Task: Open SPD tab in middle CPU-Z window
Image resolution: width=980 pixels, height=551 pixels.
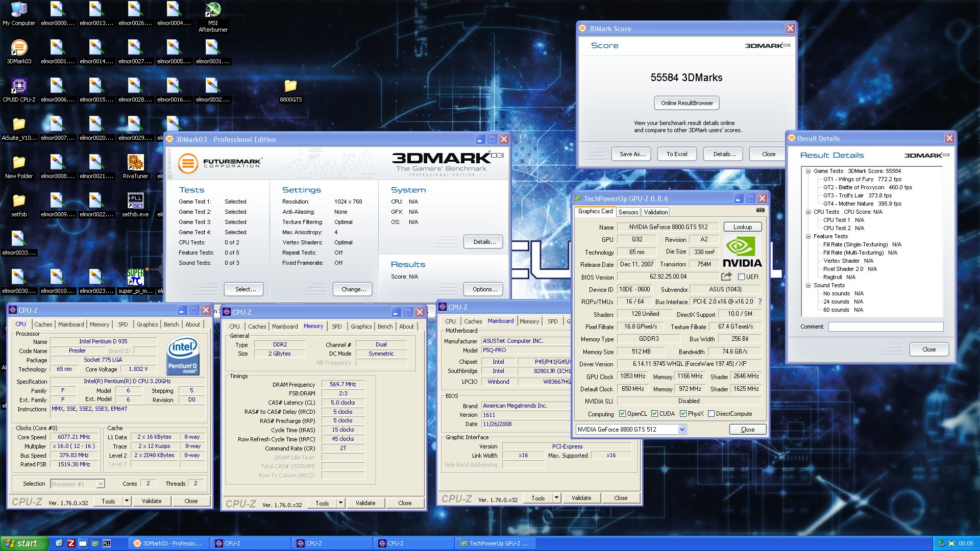Action: (337, 327)
